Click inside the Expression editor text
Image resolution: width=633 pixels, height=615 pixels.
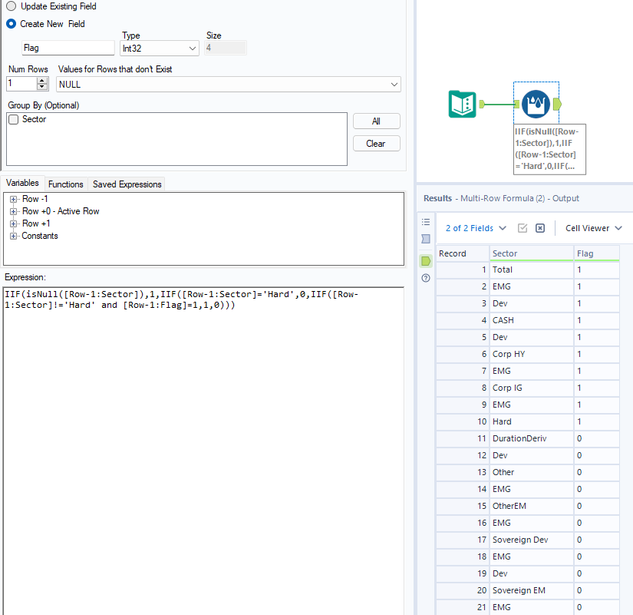[181, 300]
